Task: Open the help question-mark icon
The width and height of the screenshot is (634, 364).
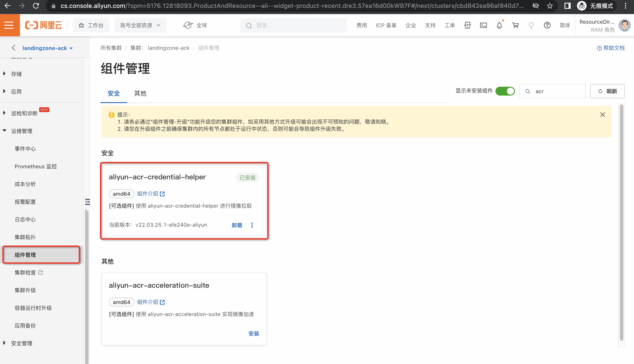Action: pyautogui.click(x=547, y=25)
